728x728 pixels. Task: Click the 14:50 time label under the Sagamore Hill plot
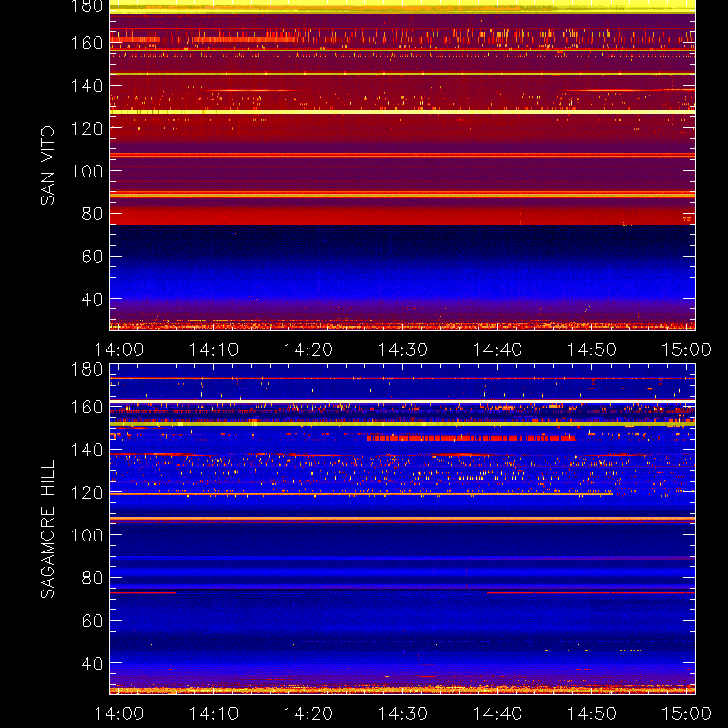[592, 713]
